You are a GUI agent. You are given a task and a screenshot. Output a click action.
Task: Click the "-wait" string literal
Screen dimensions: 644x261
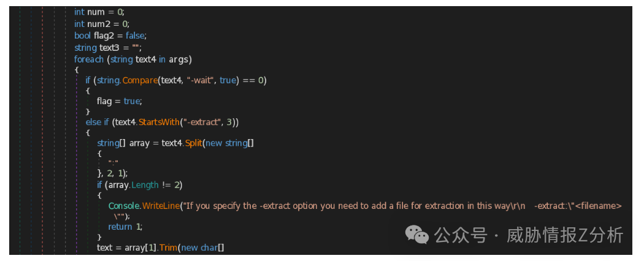click(201, 80)
